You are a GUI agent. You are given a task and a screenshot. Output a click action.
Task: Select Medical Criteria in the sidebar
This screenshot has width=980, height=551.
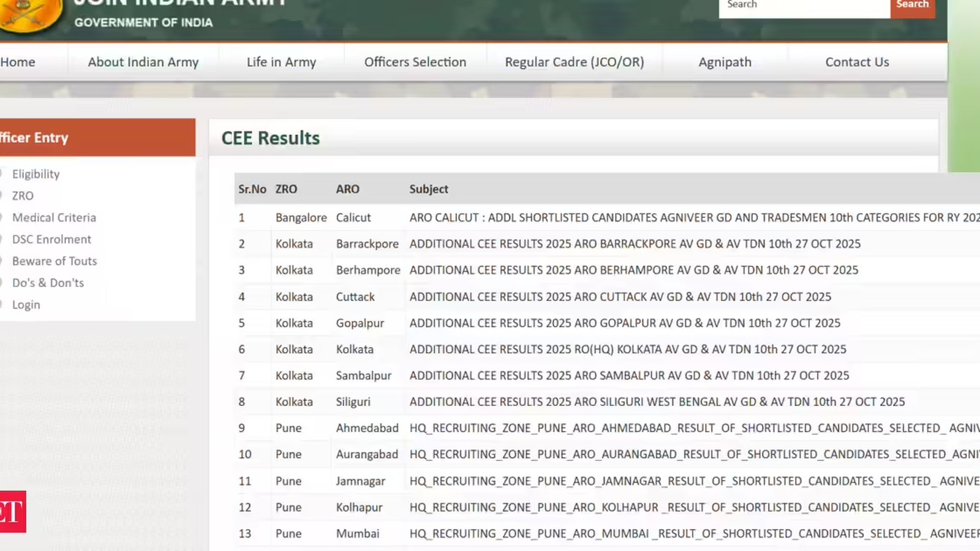pyautogui.click(x=54, y=217)
